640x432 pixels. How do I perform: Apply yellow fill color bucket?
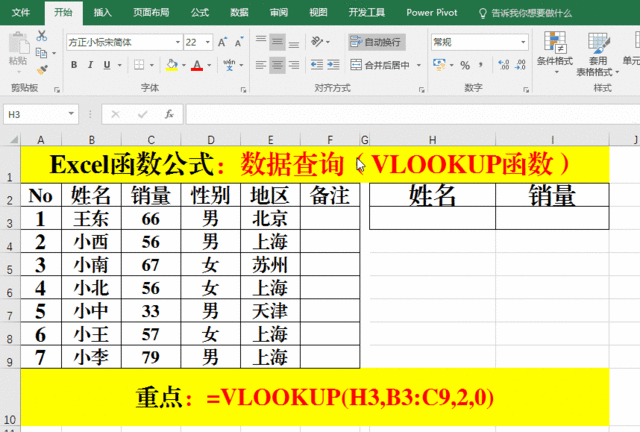click(x=172, y=65)
